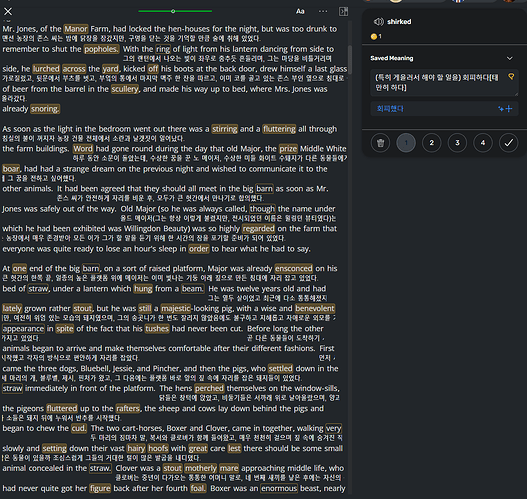527x499 pixels.
Task: Select the highlighted word 'ensconced'
Action: (293, 268)
